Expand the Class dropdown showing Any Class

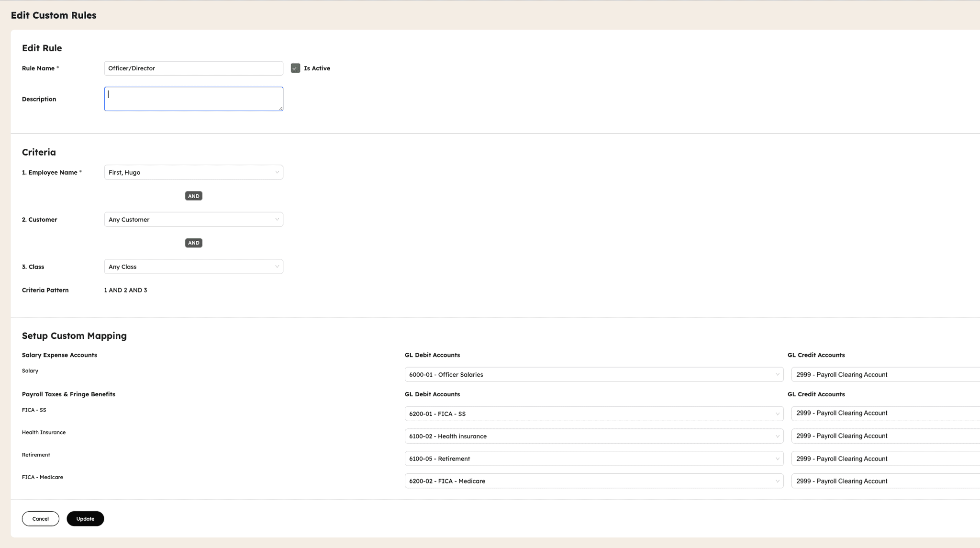(193, 267)
